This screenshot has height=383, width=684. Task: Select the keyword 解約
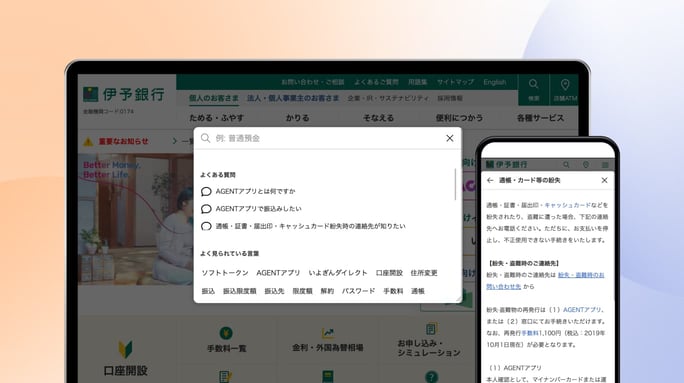click(327, 291)
